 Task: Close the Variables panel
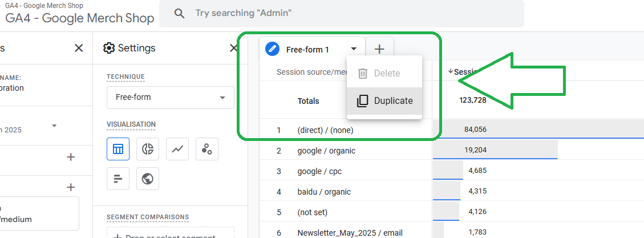click(79, 48)
